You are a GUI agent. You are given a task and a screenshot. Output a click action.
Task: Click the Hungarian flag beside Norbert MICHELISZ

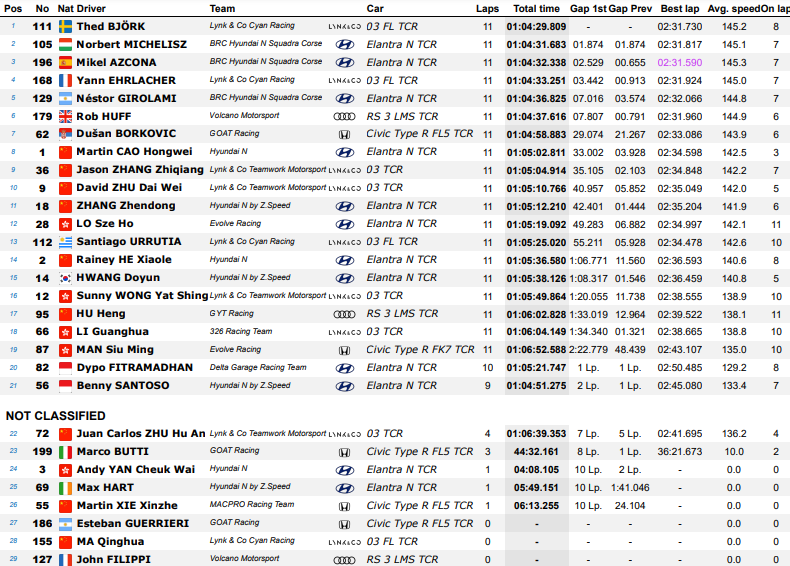click(65, 45)
